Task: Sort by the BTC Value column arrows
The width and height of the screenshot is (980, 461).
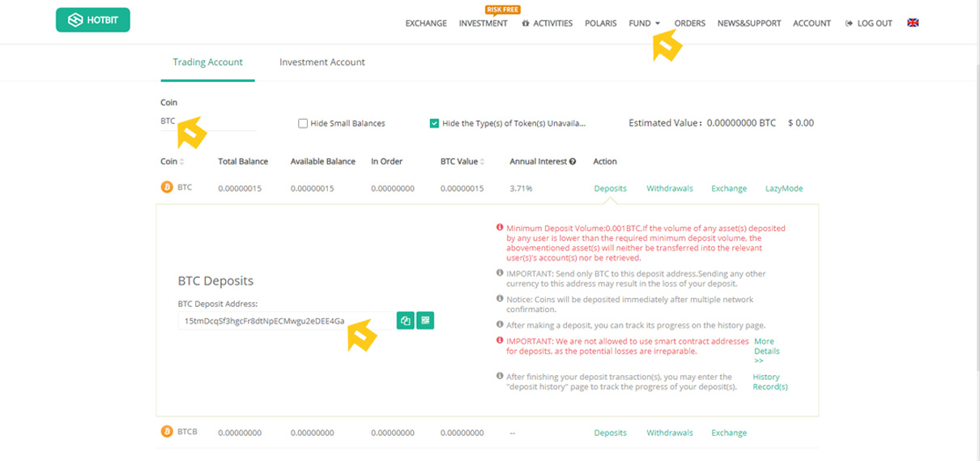Action: click(483, 161)
